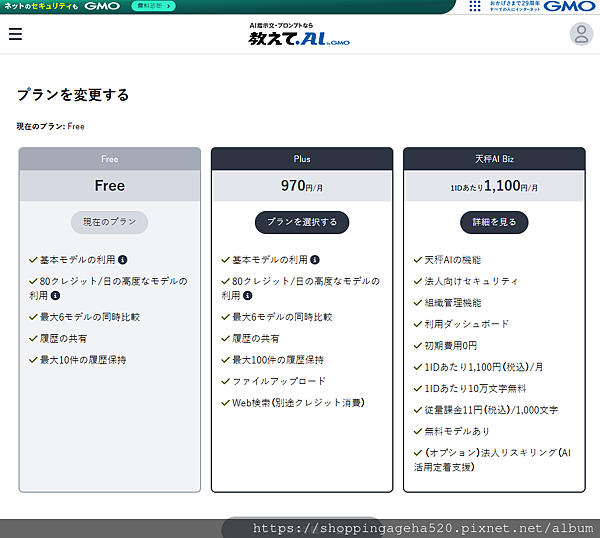
Task: Click the 970円/月 price text
Action: (x=302, y=186)
